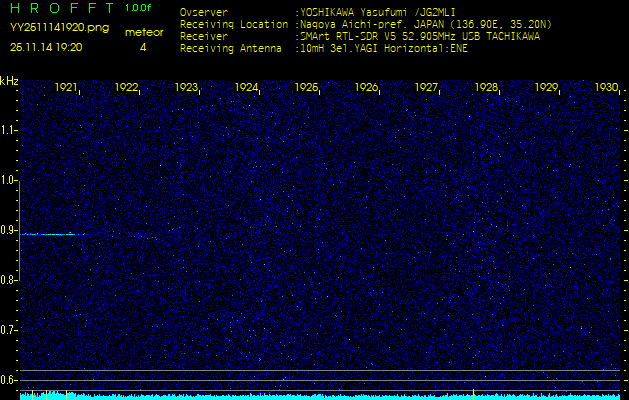The image size is (629, 400).
Task: Click the kHz unit label
Action: click(x=9, y=81)
